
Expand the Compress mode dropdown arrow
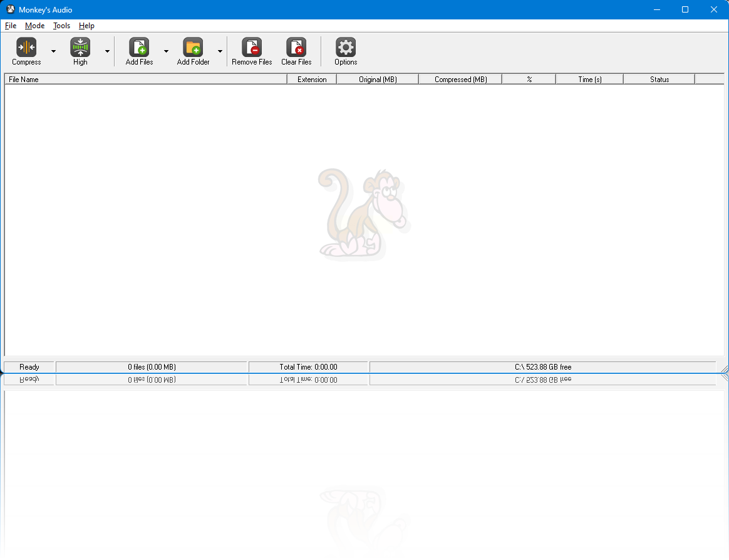(53, 51)
